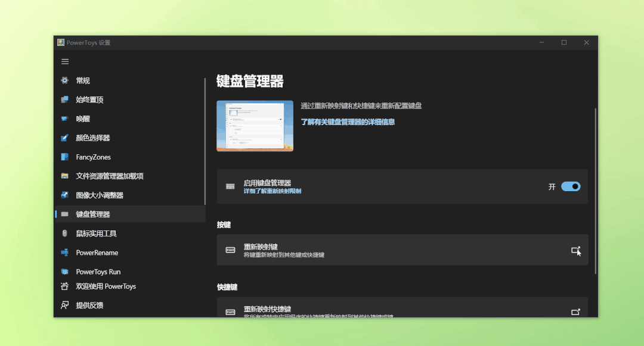Open 欢迎使用 PowerToys page
Viewport: 644px width, 346px height.
click(x=64, y=286)
